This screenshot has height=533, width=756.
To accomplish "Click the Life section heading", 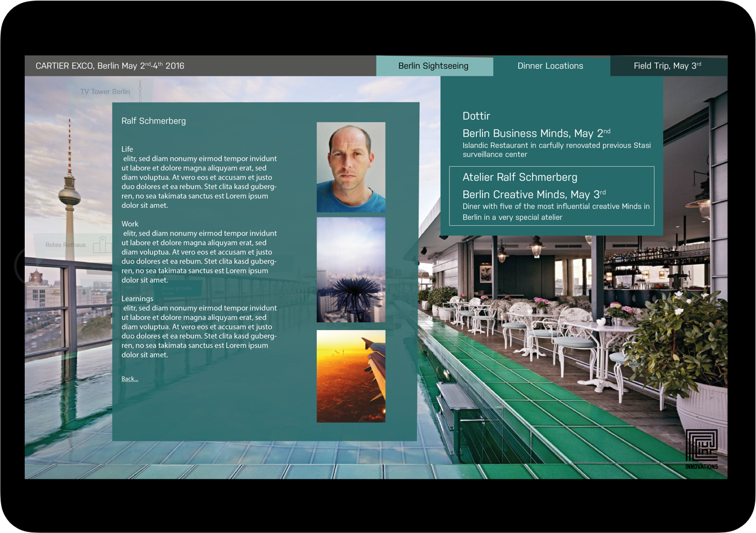I will tap(127, 149).
